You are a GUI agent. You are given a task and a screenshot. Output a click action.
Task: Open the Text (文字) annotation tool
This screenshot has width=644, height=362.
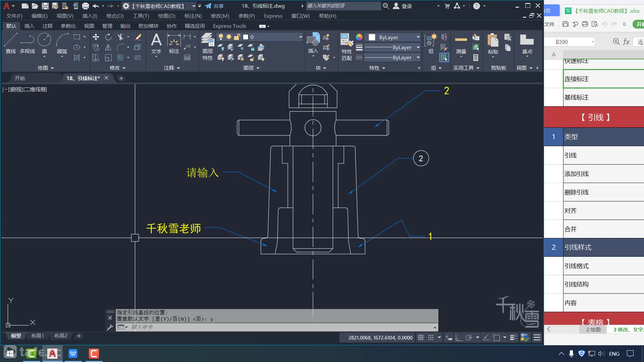click(x=156, y=43)
